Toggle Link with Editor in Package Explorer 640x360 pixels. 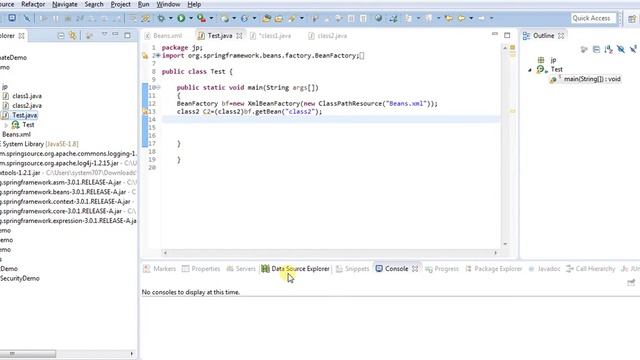pyautogui.click(x=73, y=36)
